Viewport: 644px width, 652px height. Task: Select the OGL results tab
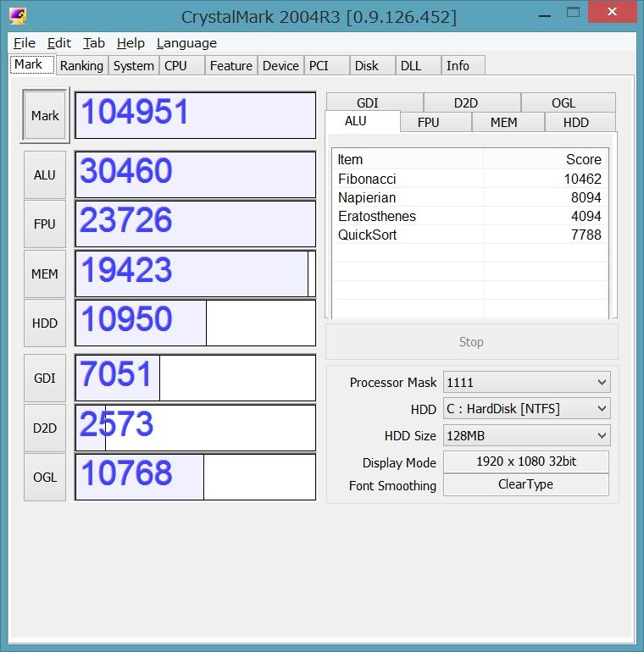pyautogui.click(x=569, y=102)
